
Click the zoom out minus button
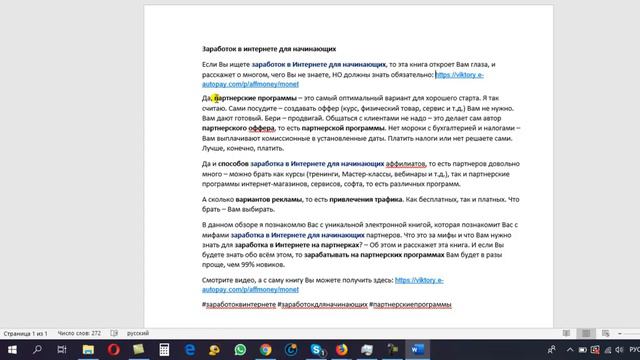pyautogui.click(x=620, y=333)
